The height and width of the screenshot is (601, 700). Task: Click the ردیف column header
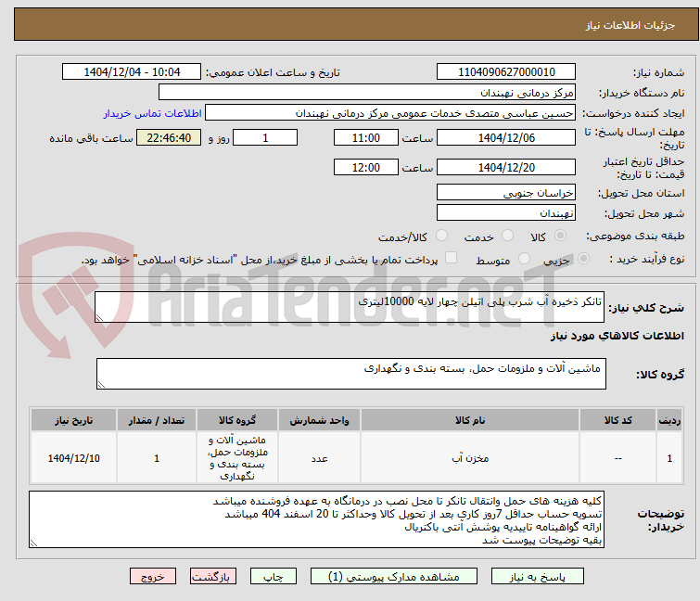click(x=669, y=420)
